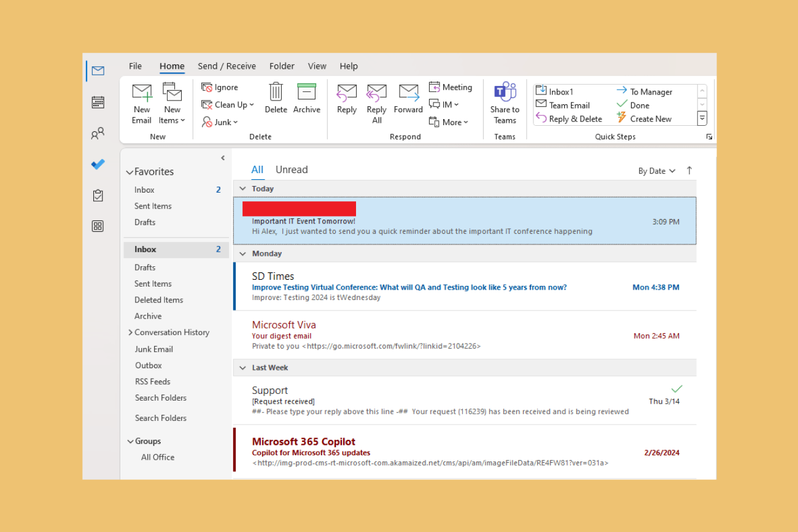Compose a message with New Email
Viewport: 798px width, 532px height.
tap(142, 103)
